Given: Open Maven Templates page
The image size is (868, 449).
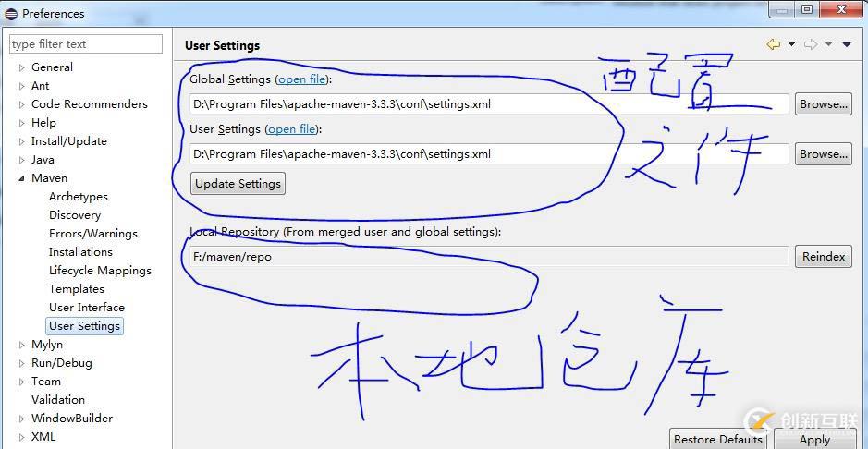Looking at the screenshot, I should 77,288.
